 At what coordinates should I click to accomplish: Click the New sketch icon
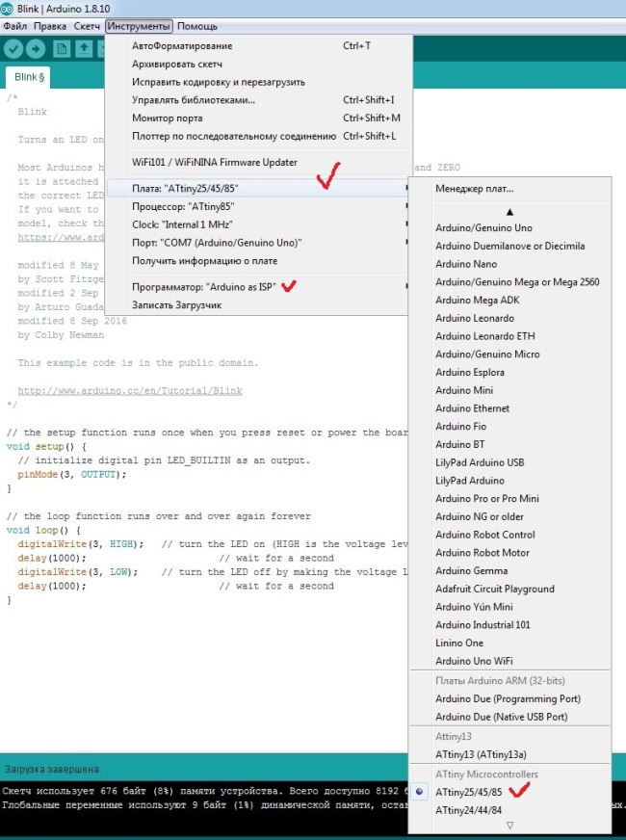(63, 48)
